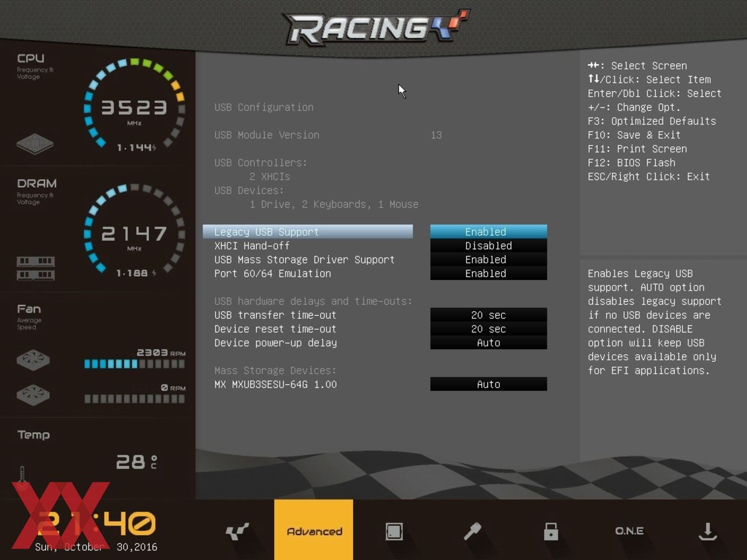Click the date Sun, October 30,2016
The width and height of the screenshot is (747, 560).
(96, 547)
